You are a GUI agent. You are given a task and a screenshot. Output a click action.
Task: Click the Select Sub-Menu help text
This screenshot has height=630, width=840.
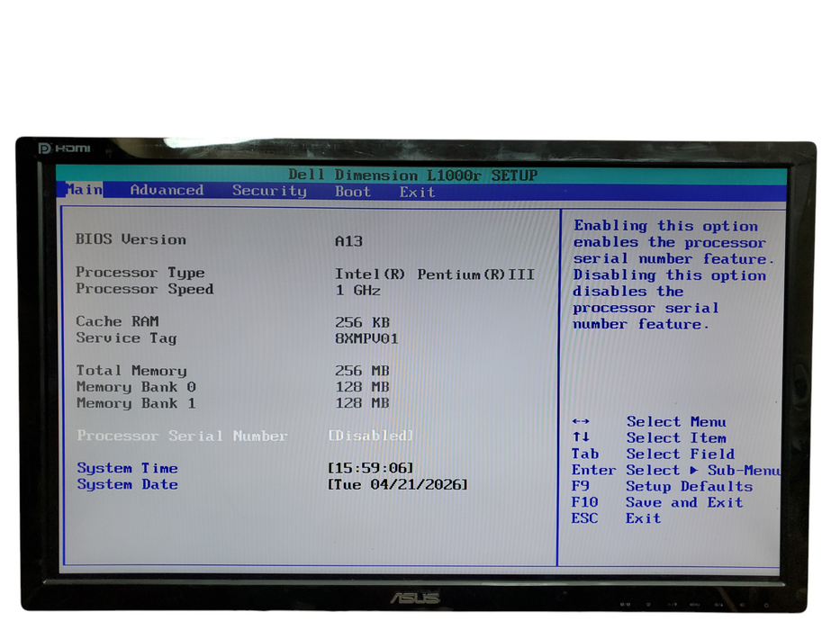[703, 471]
